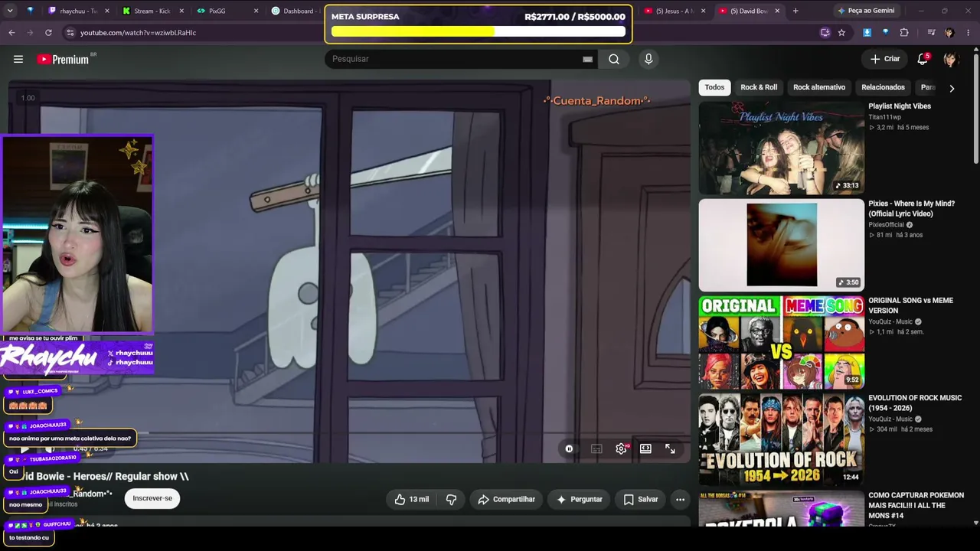Open the Playlist Night Vibes thumbnail
Screen dimensions: 980x551
(781, 148)
